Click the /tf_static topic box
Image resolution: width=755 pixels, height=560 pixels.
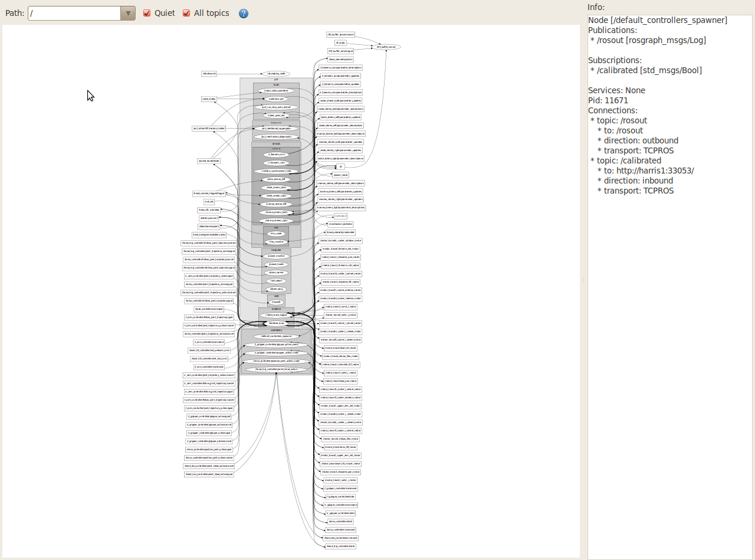(x=341, y=43)
